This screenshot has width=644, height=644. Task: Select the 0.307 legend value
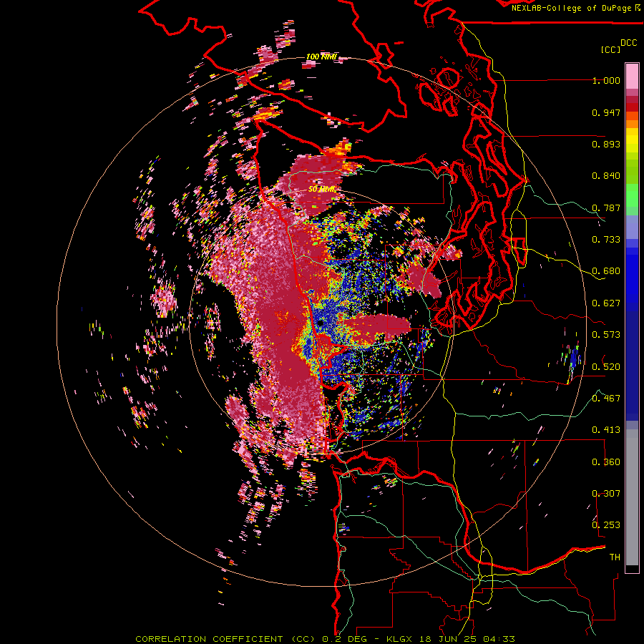[606, 493]
